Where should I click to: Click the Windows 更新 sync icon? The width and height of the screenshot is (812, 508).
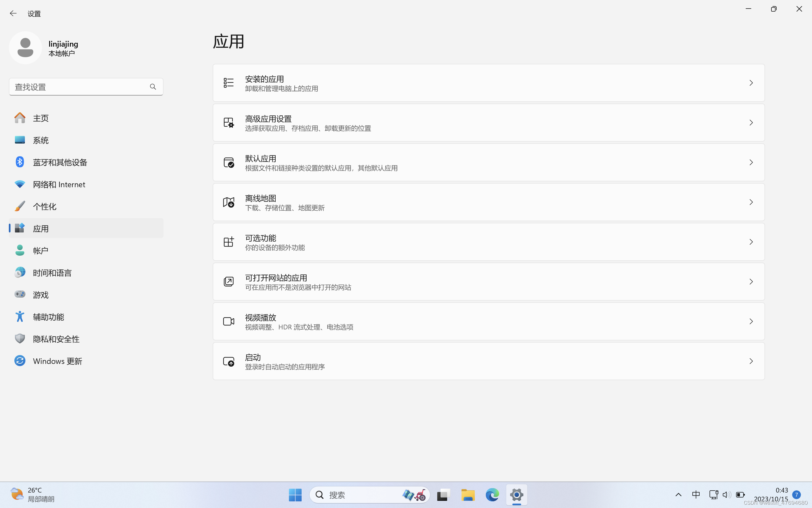(20, 361)
